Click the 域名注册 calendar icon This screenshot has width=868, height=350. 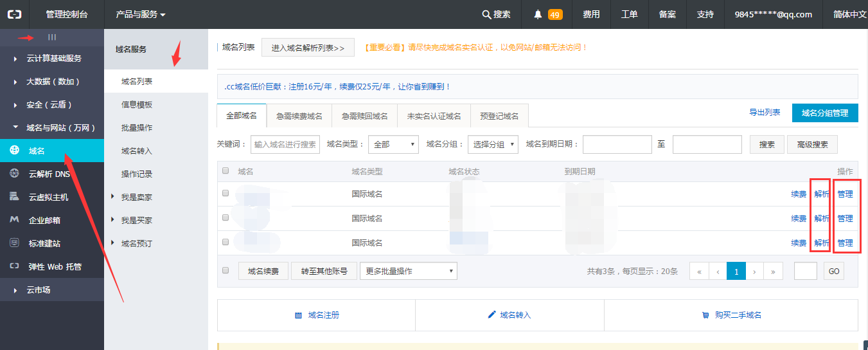click(298, 315)
